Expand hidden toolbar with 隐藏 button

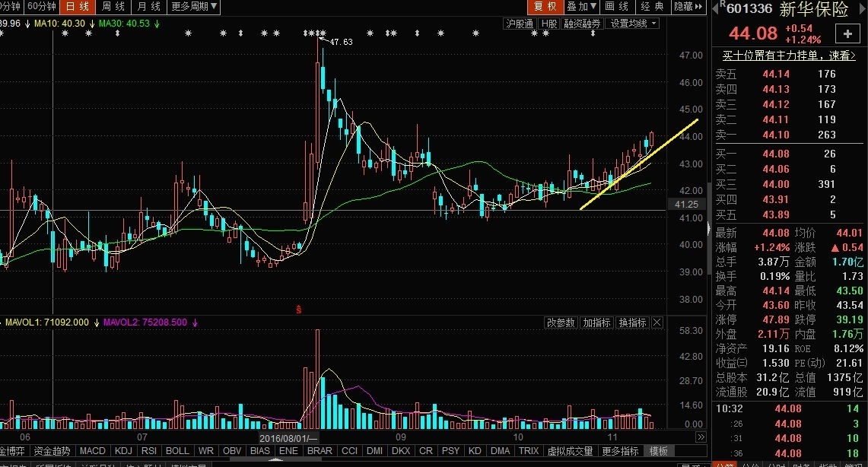(x=688, y=7)
